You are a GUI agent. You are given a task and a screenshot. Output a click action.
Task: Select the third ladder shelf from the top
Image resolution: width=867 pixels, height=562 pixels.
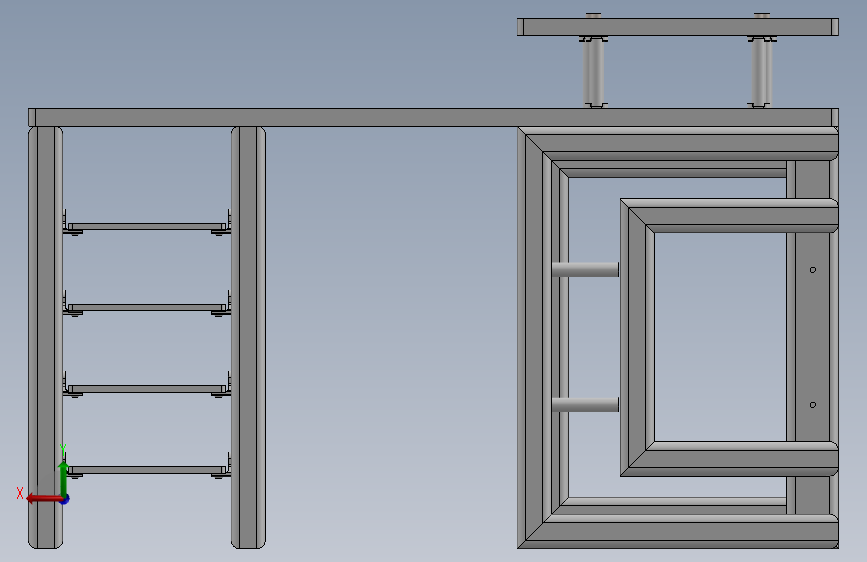(x=147, y=389)
